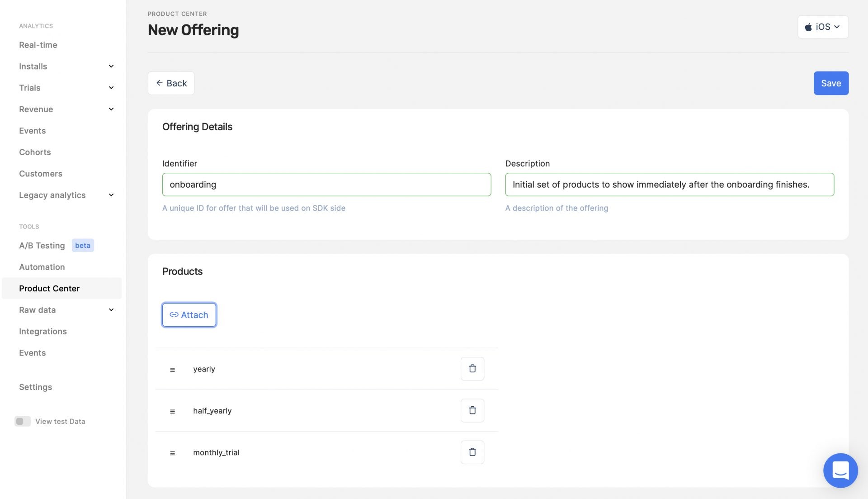Select Product Center in the sidebar
The image size is (868, 499).
click(x=49, y=288)
